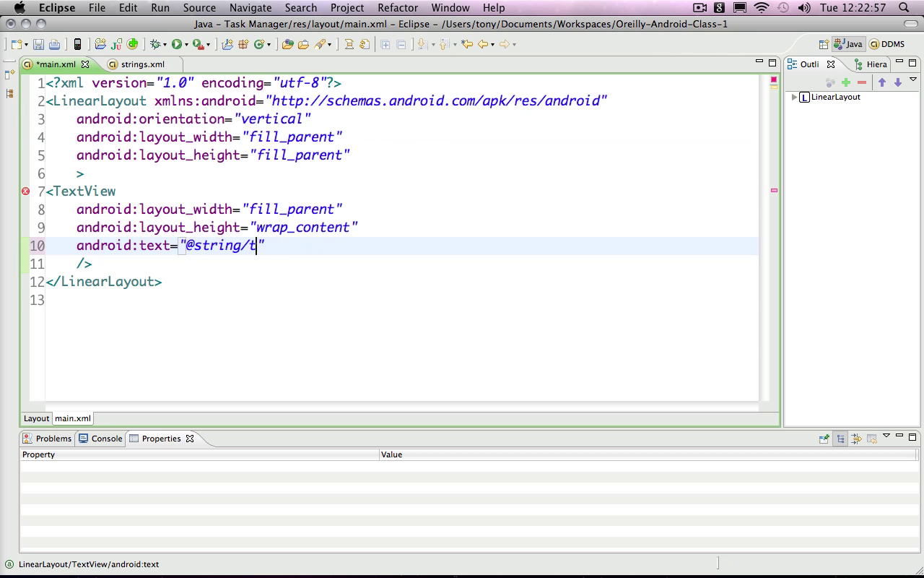
Task: Move element up with purple up arrow
Action: (x=882, y=82)
